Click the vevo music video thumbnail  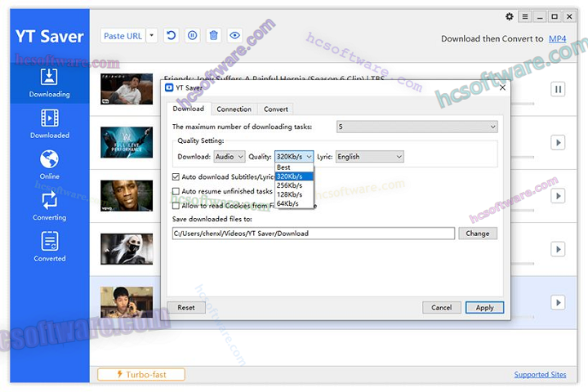[127, 196]
